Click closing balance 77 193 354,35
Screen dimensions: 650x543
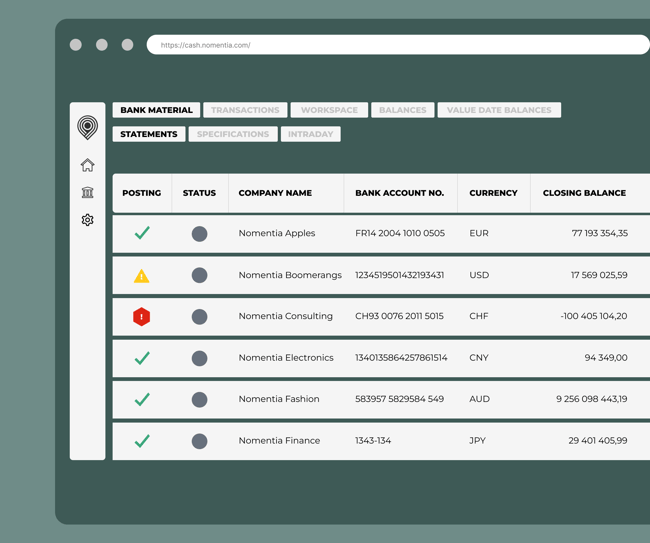point(599,233)
